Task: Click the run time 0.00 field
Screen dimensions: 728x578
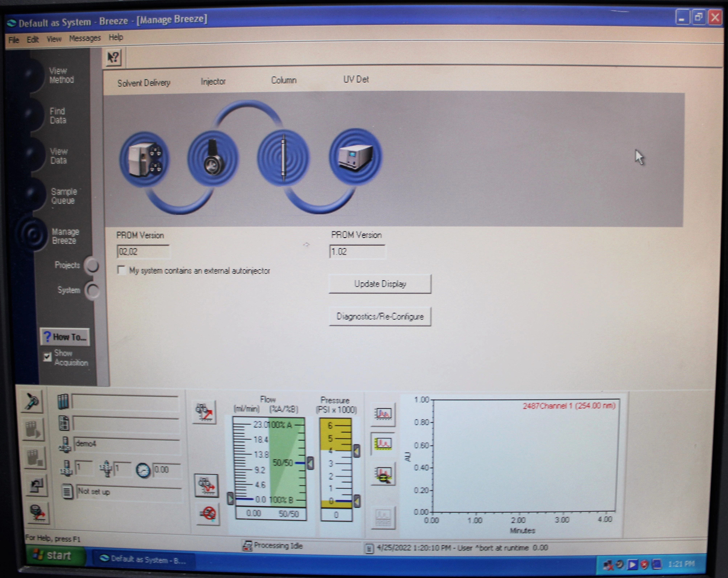Action: point(167,470)
